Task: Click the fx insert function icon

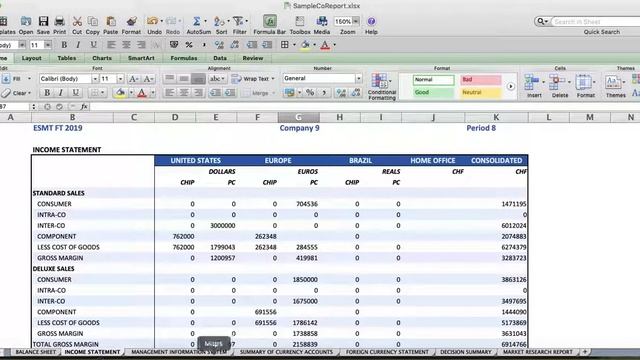Action: (84, 107)
